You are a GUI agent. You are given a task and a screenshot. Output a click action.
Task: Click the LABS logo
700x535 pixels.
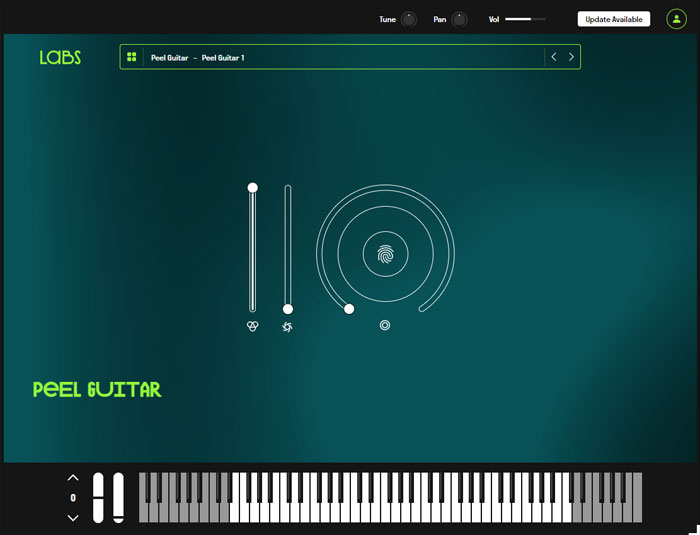click(60, 57)
